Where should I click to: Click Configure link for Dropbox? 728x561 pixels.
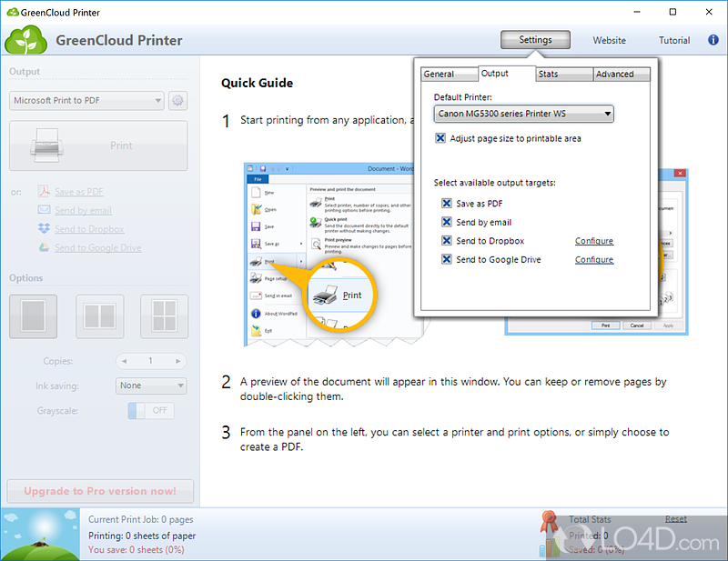pyautogui.click(x=594, y=241)
